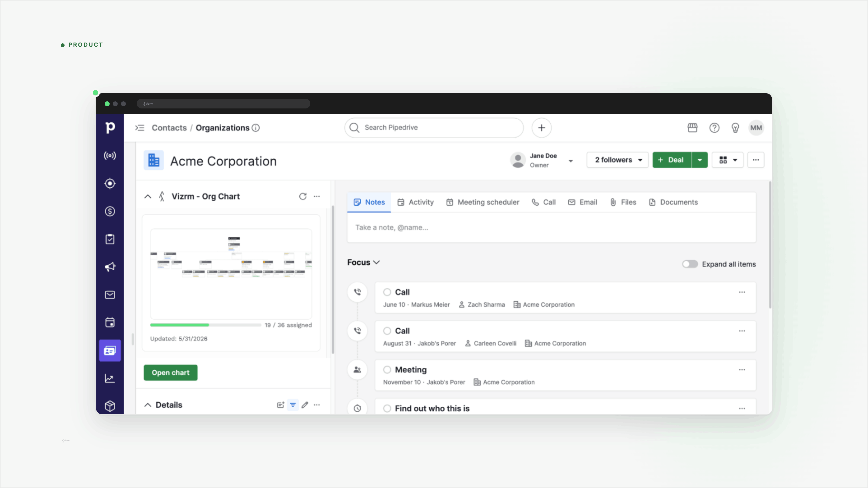Open Products box icon in sidebar
Image resolution: width=868 pixels, height=488 pixels.
click(x=110, y=406)
